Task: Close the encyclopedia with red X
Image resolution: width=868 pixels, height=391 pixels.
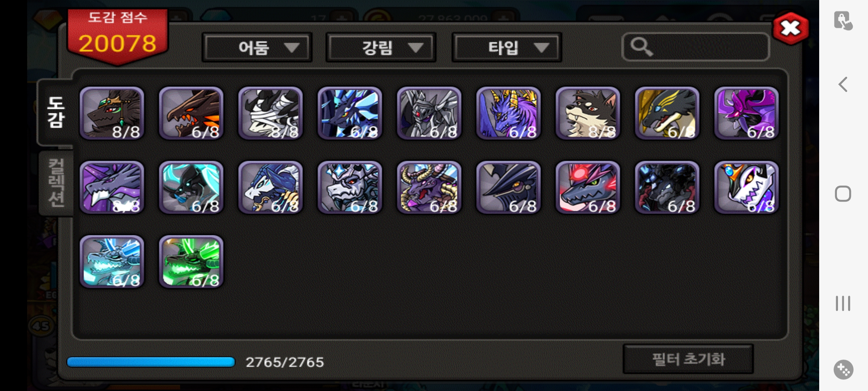Action: point(791,28)
